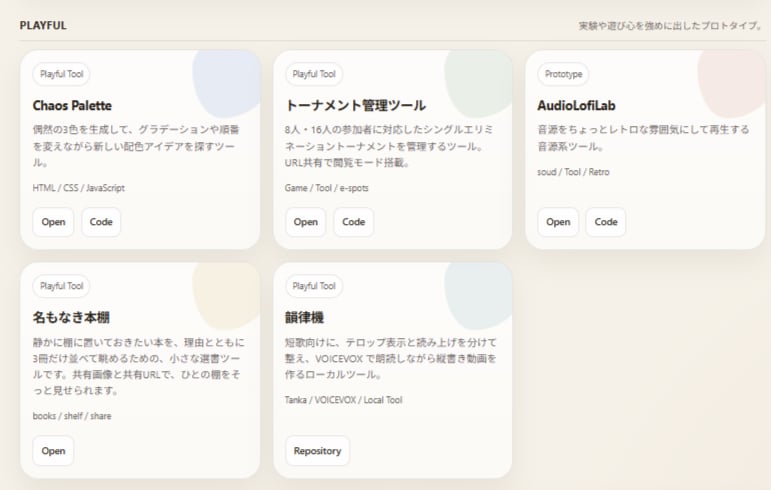
Task: Click the 名もなき本棚 title
Action: click(x=71, y=317)
